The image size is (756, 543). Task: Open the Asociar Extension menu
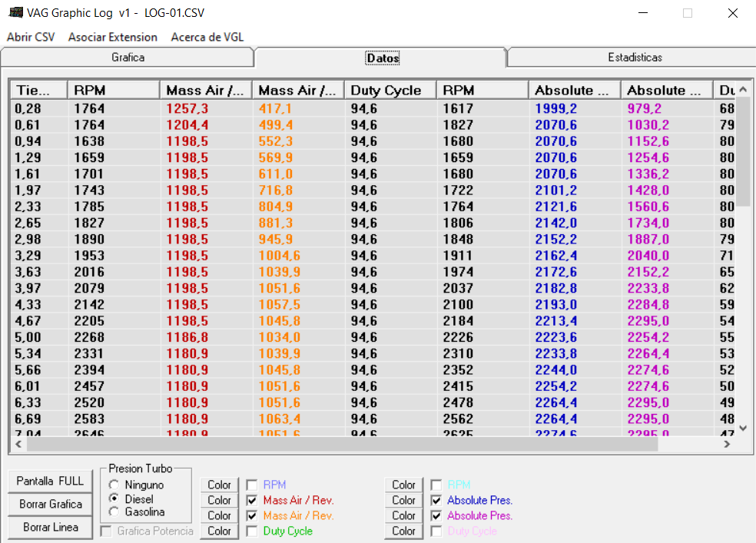tap(113, 37)
